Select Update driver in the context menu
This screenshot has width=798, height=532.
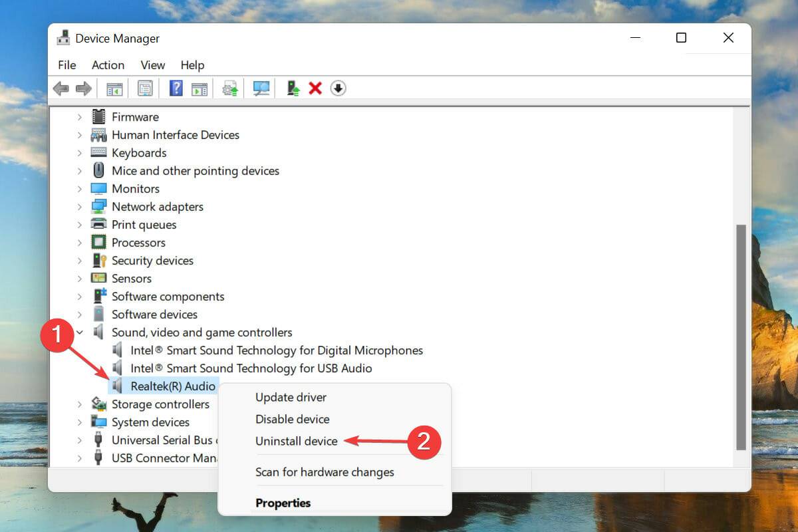(x=291, y=397)
